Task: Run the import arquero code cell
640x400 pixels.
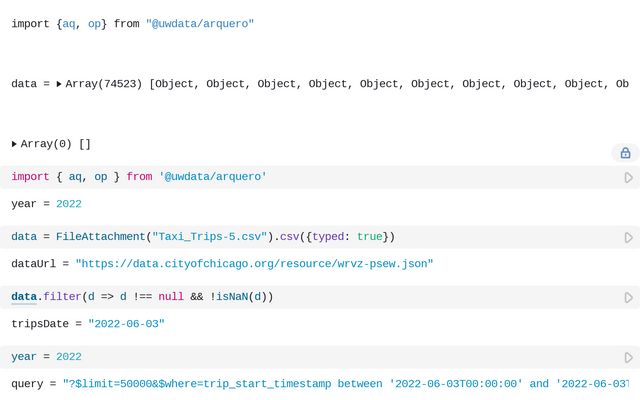Action: pos(628,177)
